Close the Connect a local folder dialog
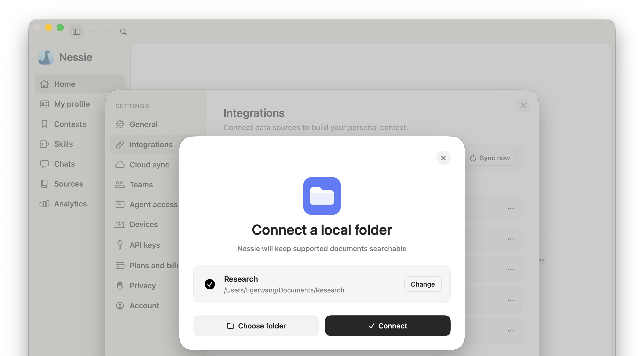Image resolution: width=644 pixels, height=356 pixels. [443, 158]
